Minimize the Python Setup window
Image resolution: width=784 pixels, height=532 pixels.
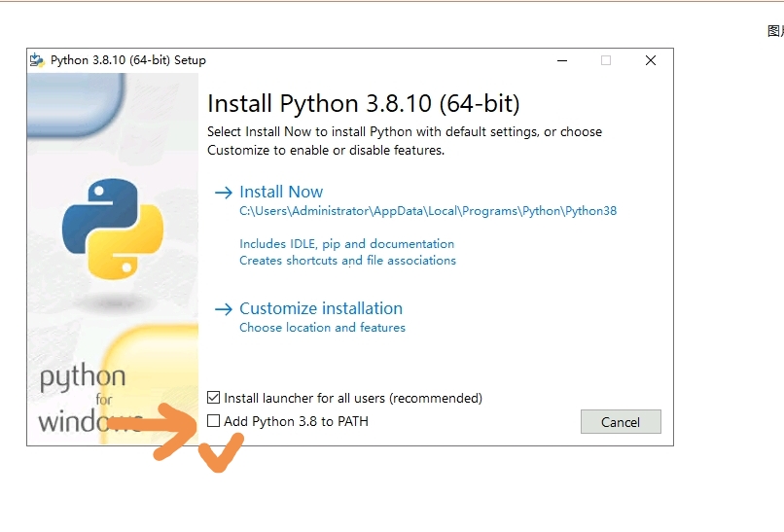tap(562, 60)
